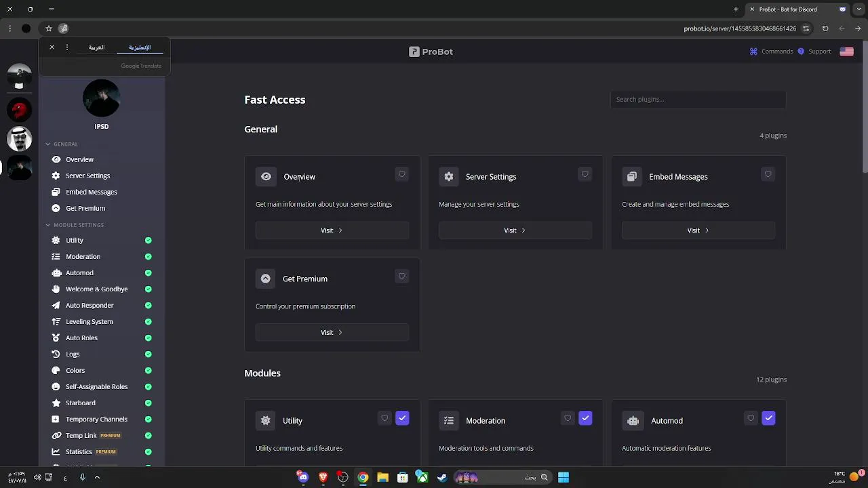Viewport: 868px width, 488px height.
Task: Open the Commands link in header
Action: tap(771, 52)
